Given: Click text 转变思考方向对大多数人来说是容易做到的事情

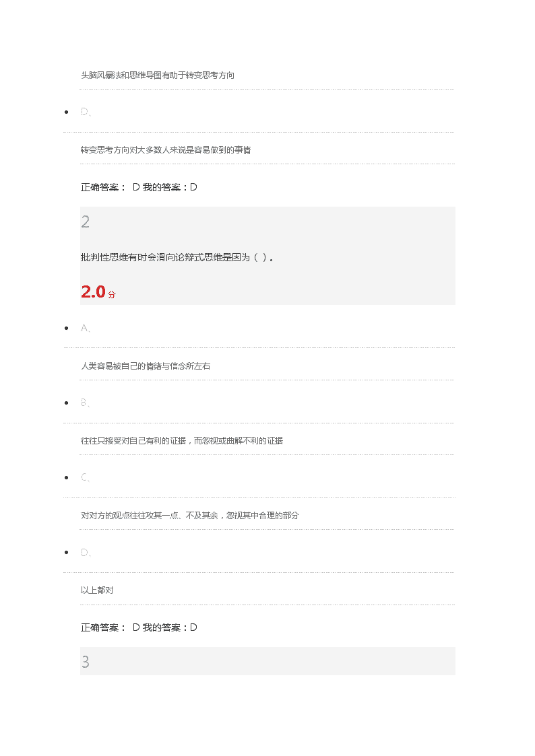Looking at the screenshot, I should [166, 150].
